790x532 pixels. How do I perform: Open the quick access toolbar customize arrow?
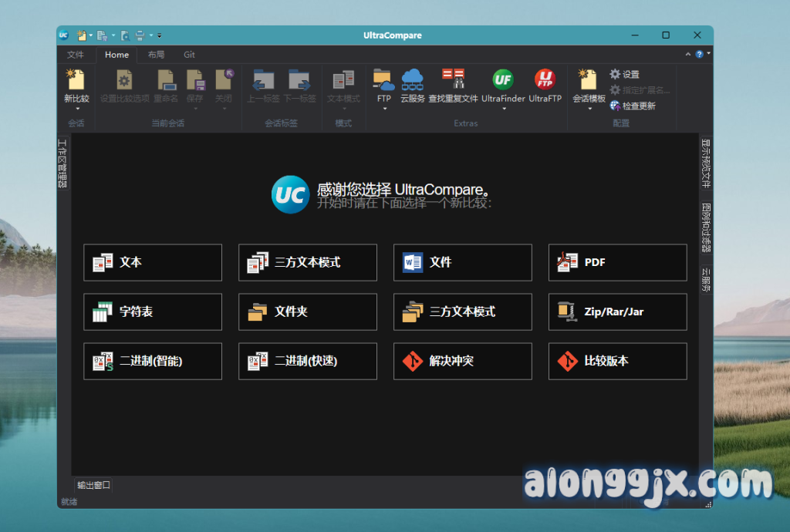(x=159, y=35)
